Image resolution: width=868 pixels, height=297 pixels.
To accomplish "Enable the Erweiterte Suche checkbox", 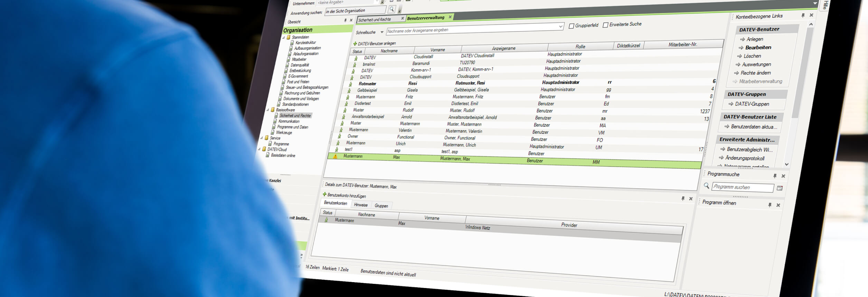I will 605,25.
